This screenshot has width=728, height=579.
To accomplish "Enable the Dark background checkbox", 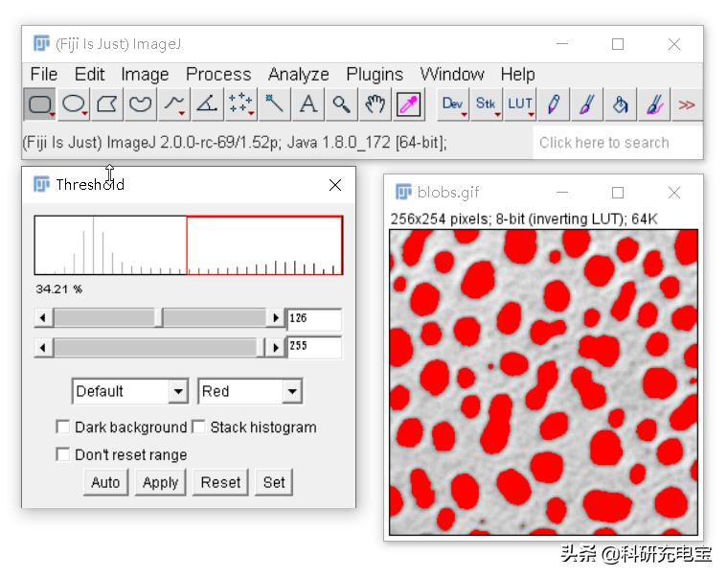I will click(63, 428).
